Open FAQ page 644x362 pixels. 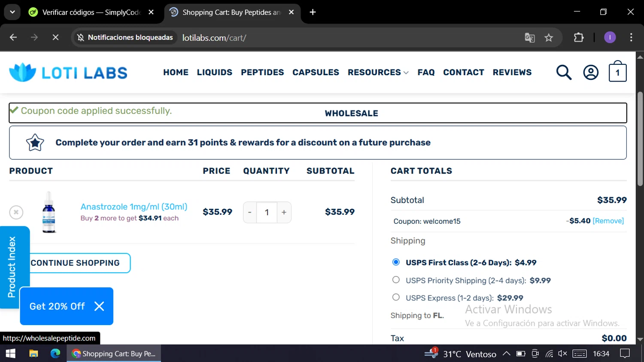pyautogui.click(x=426, y=72)
